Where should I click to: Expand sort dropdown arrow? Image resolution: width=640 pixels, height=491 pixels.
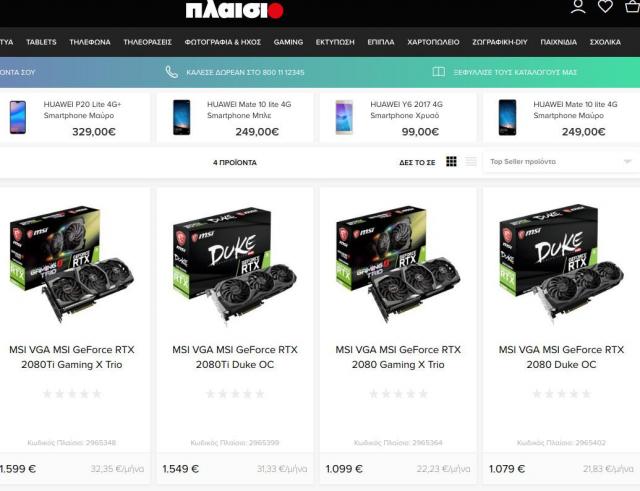[x=627, y=162]
